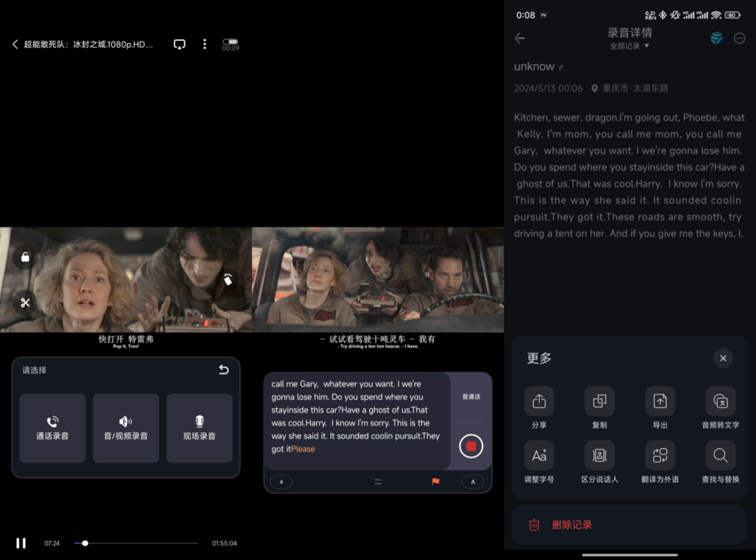Tap the orange flag marker icon
Image resolution: width=756 pixels, height=560 pixels.
point(435,481)
